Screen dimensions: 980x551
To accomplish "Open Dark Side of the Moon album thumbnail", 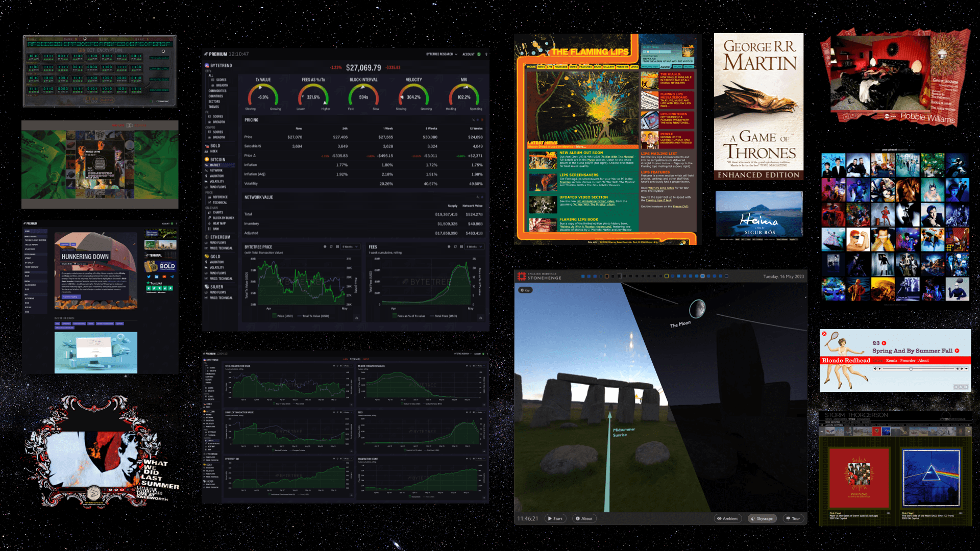I will 930,478.
